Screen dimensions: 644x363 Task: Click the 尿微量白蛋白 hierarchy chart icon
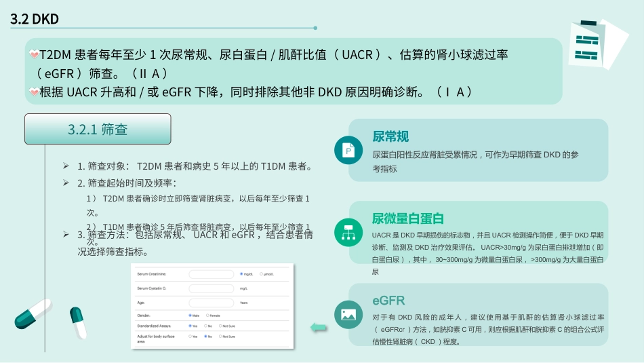coord(348,232)
